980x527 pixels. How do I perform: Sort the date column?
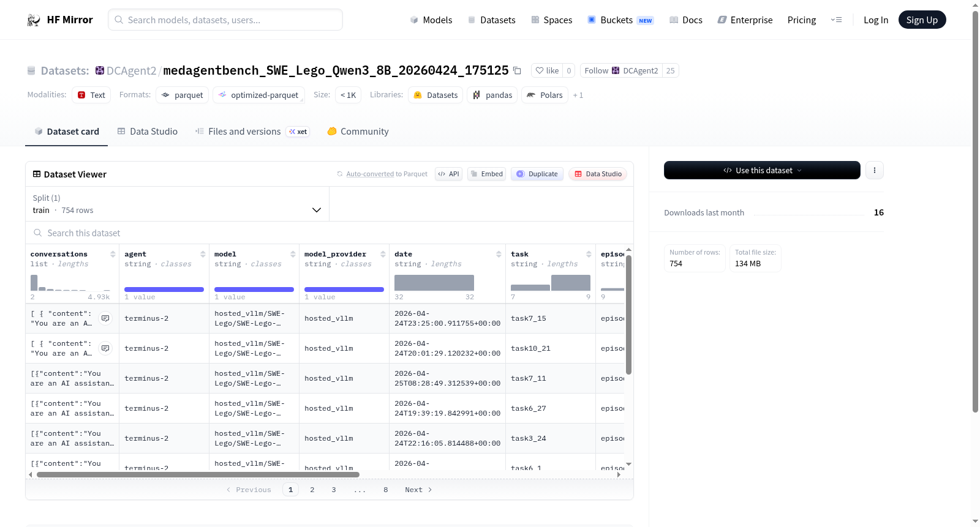coord(499,254)
